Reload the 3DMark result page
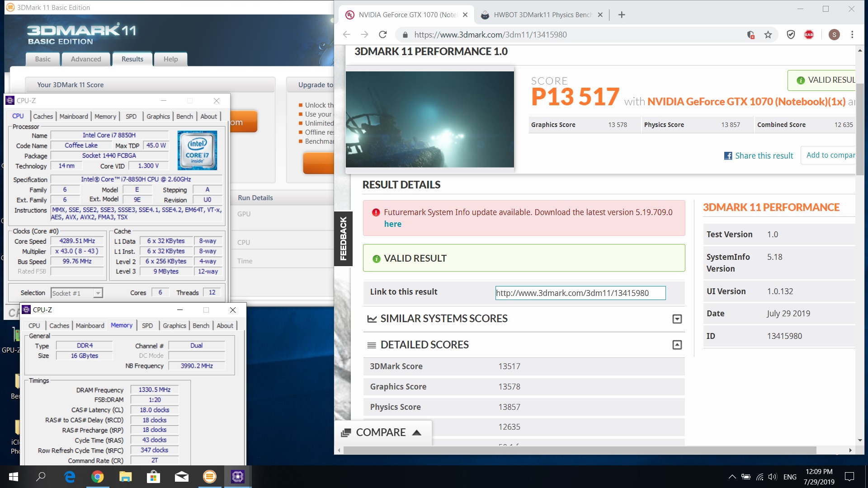The width and height of the screenshot is (868, 488). click(383, 34)
